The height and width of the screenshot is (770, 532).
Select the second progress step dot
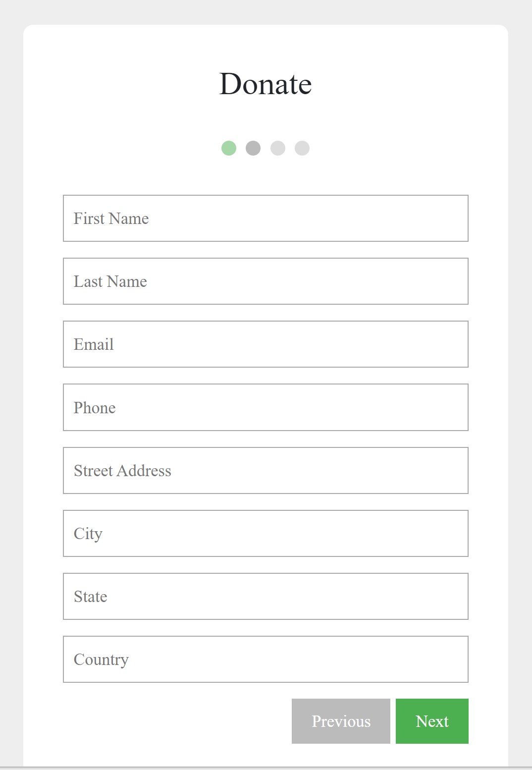(x=254, y=148)
